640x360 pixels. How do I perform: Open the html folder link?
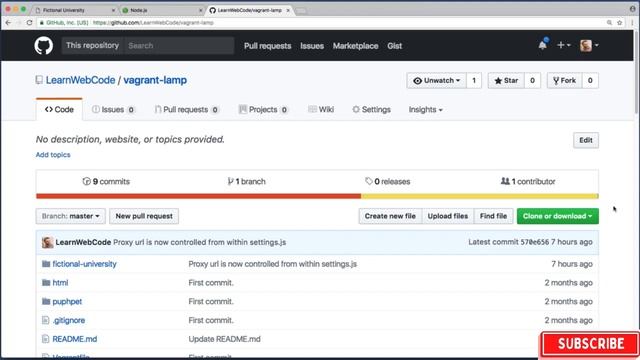pyautogui.click(x=60, y=282)
